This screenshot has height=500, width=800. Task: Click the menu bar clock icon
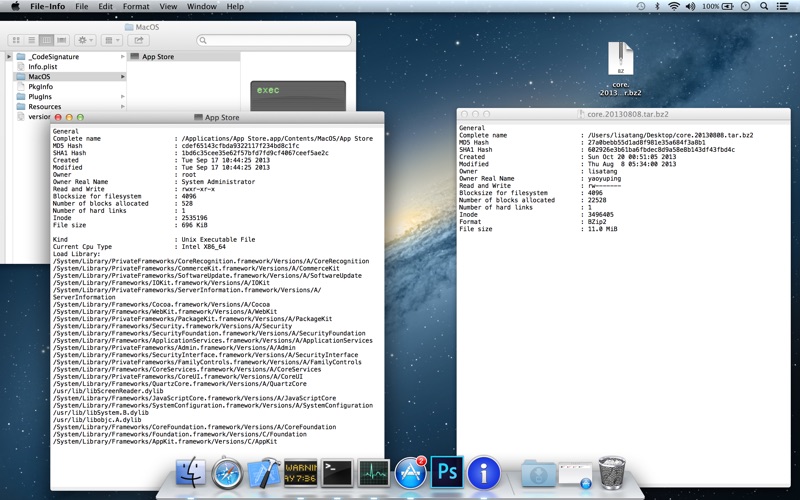[745, 6]
